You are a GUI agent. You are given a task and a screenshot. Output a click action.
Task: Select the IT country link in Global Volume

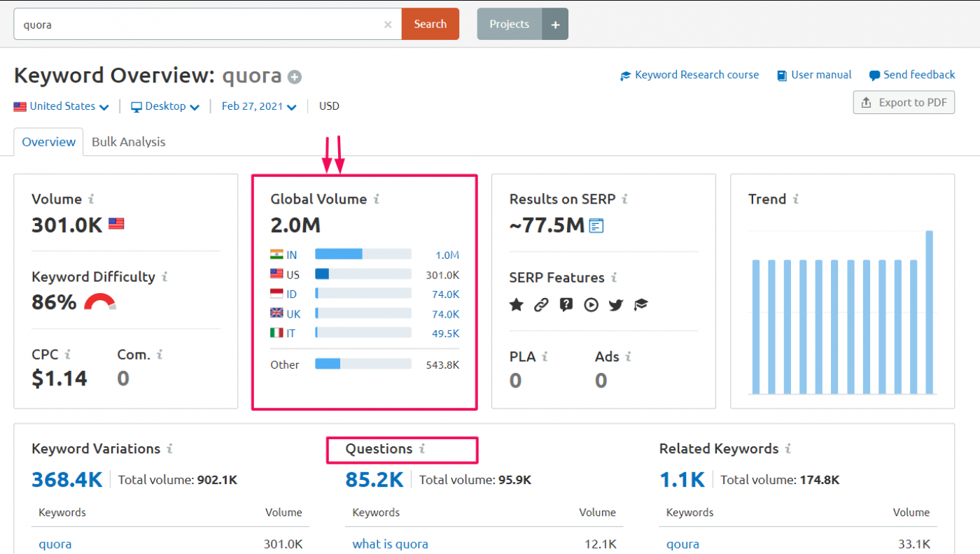[x=290, y=334]
